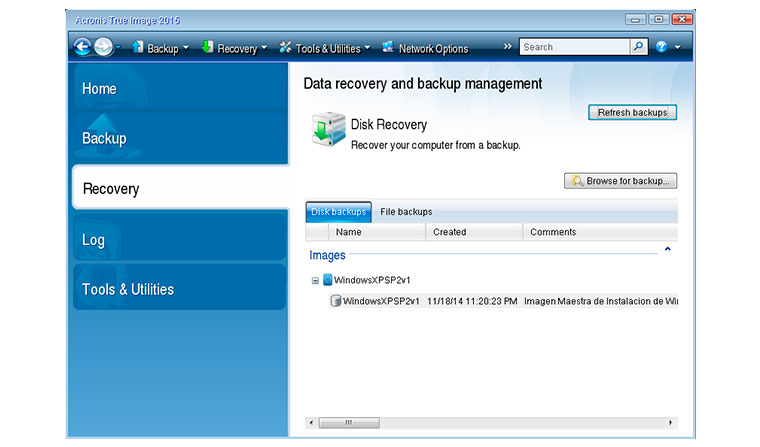Click the horizontal scrollbar thumb
The width and height of the screenshot is (760, 447).
pyautogui.click(x=349, y=423)
